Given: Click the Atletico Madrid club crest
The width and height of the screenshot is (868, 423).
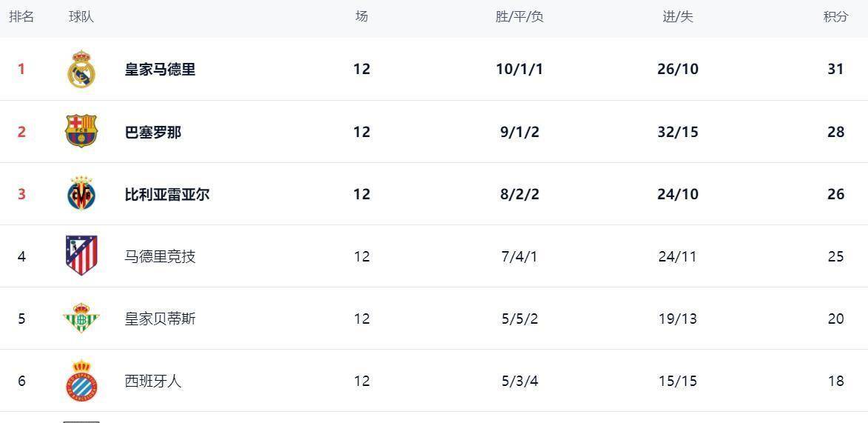Looking at the screenshot, I should point(81,256).
